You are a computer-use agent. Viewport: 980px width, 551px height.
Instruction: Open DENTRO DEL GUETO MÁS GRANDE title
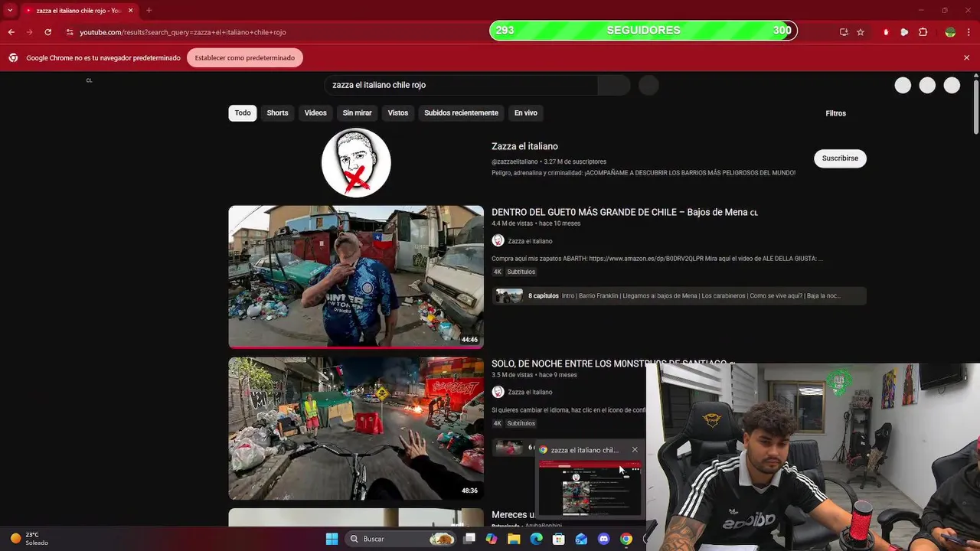pos(625,212)
